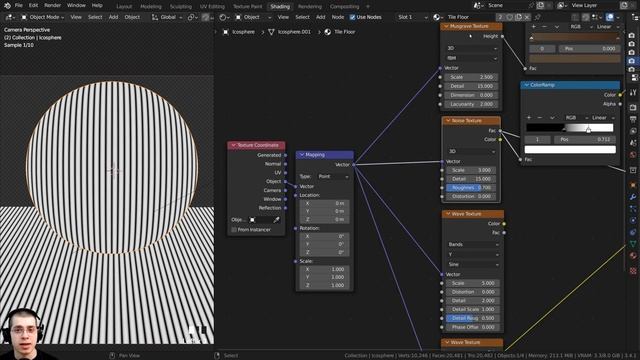The width and height of the screenshot is (640, 360).
Task: Open the Output properties tab icon
Action: click(633, 119)
